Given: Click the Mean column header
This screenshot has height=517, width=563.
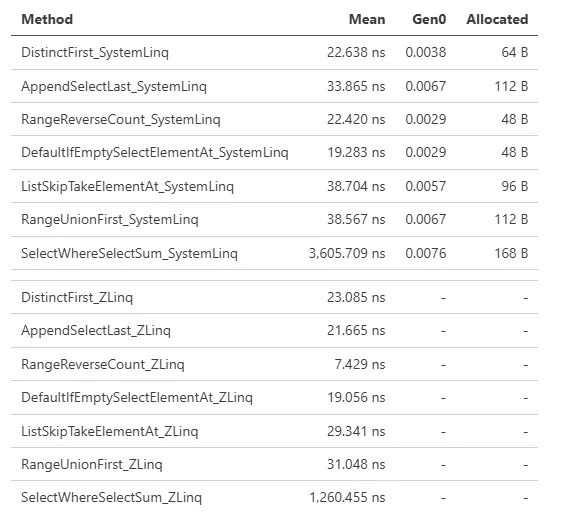Looking at the screenshot, I should pyautogui.click(x=367, y=19).
